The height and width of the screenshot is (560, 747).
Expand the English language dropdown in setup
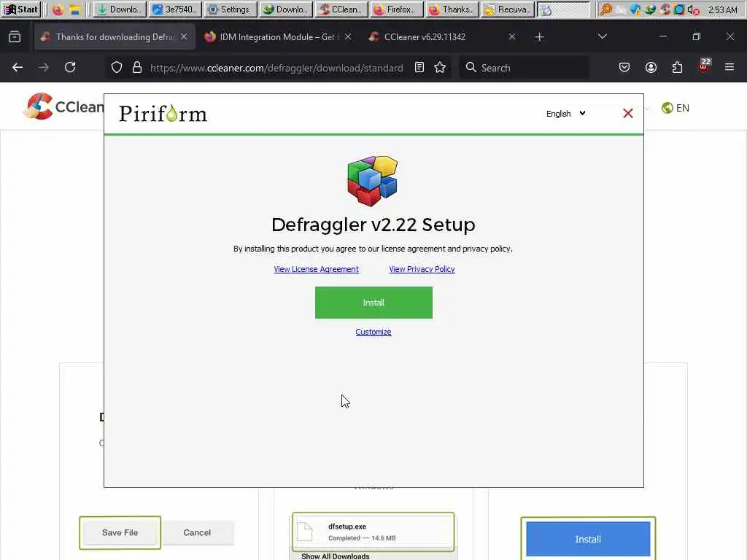pos(566,113)
